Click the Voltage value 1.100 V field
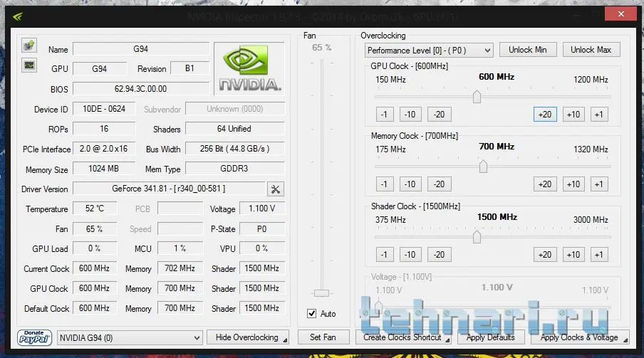644x358 pixels. (261, 209)
